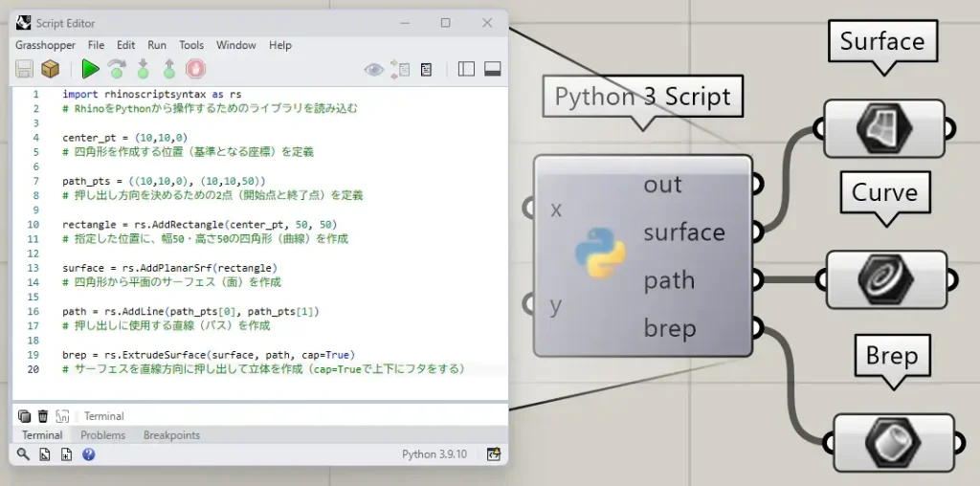
Task: Click the Curve label bubble
Action: (x=885, y=192)
